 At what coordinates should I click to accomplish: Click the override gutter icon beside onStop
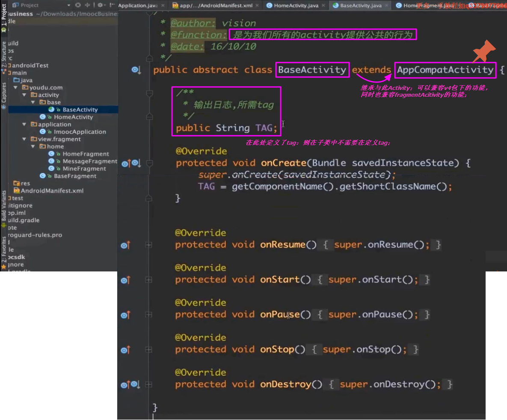125,350
